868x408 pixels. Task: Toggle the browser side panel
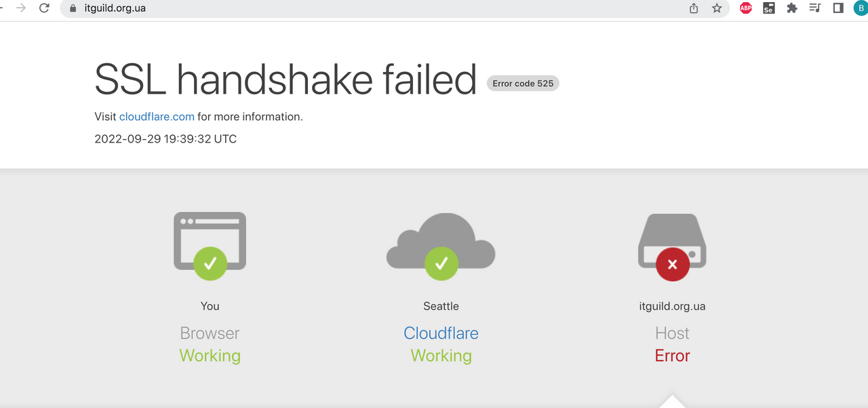tap(838, 8)
